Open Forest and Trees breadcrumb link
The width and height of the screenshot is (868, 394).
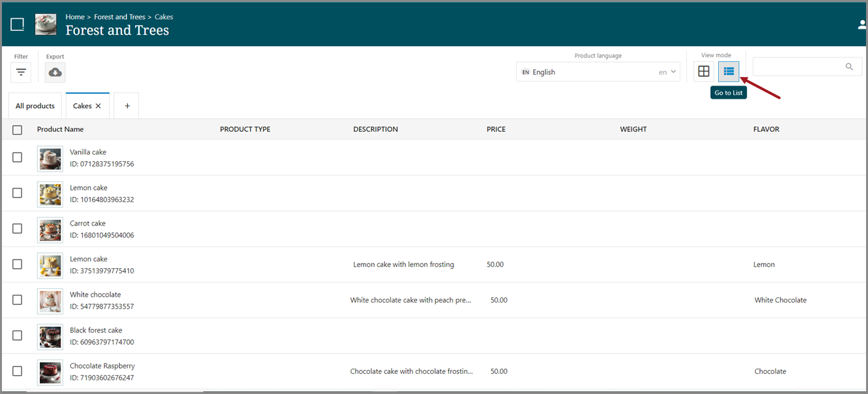119,17
